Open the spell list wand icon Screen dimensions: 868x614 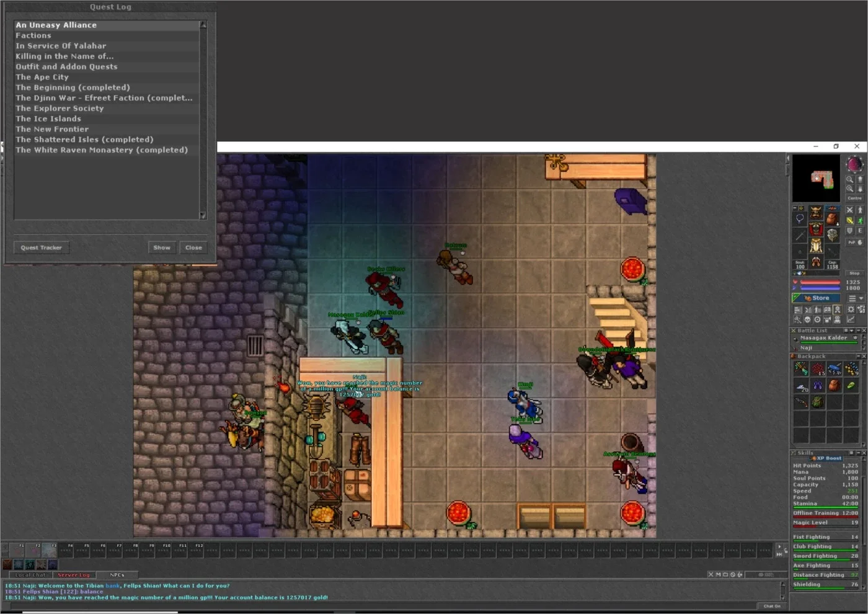click(x=798, y=319)
